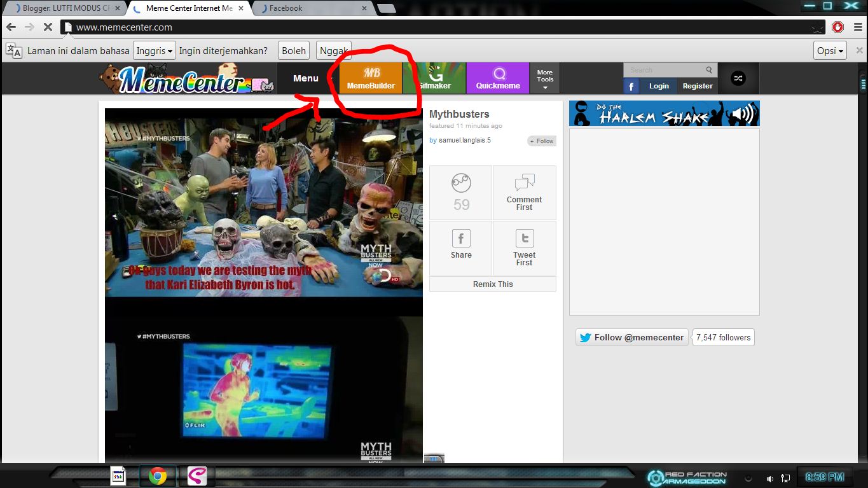Open the Opsi translate options dropdown

830,51
